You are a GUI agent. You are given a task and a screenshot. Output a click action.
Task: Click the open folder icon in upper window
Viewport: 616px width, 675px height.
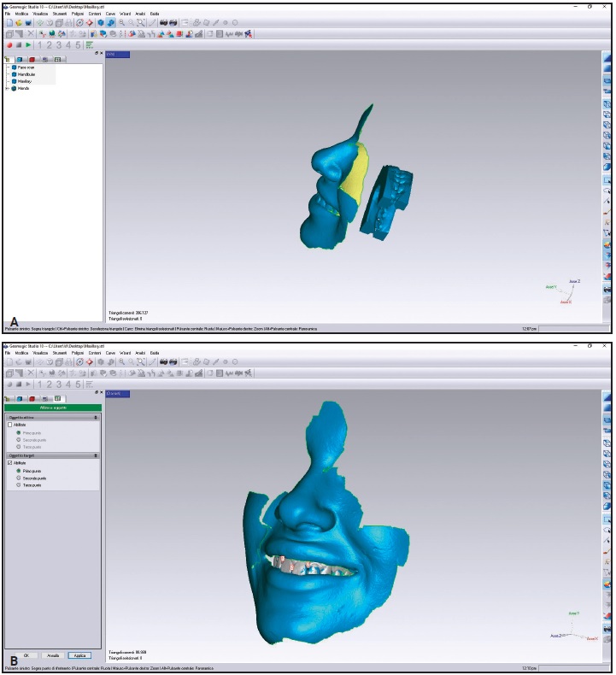point(17,23)
